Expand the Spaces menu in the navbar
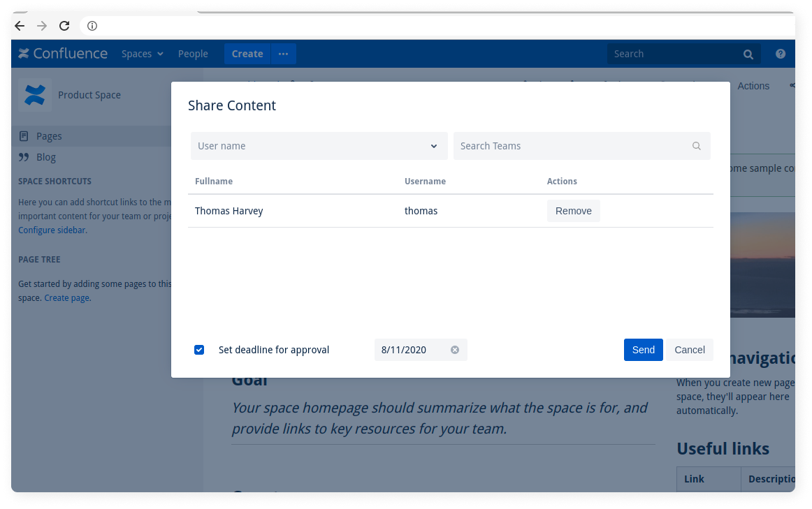Screen dimensions: 812x509 click(142, 54)
